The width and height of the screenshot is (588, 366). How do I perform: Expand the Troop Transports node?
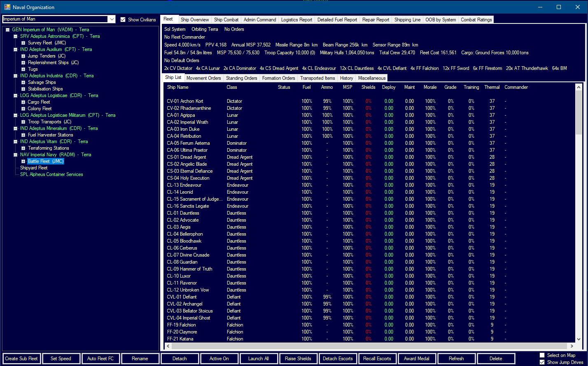[23, 122]
